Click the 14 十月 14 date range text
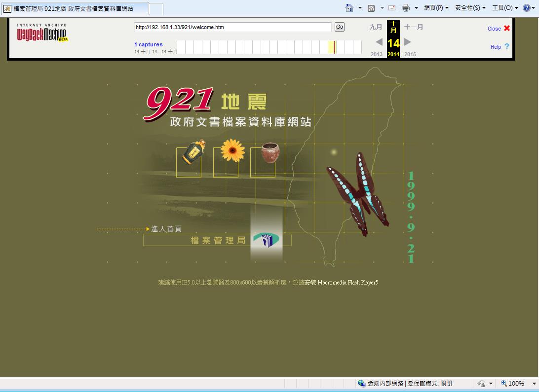539x392 pixels. click(x=155, y=51)
